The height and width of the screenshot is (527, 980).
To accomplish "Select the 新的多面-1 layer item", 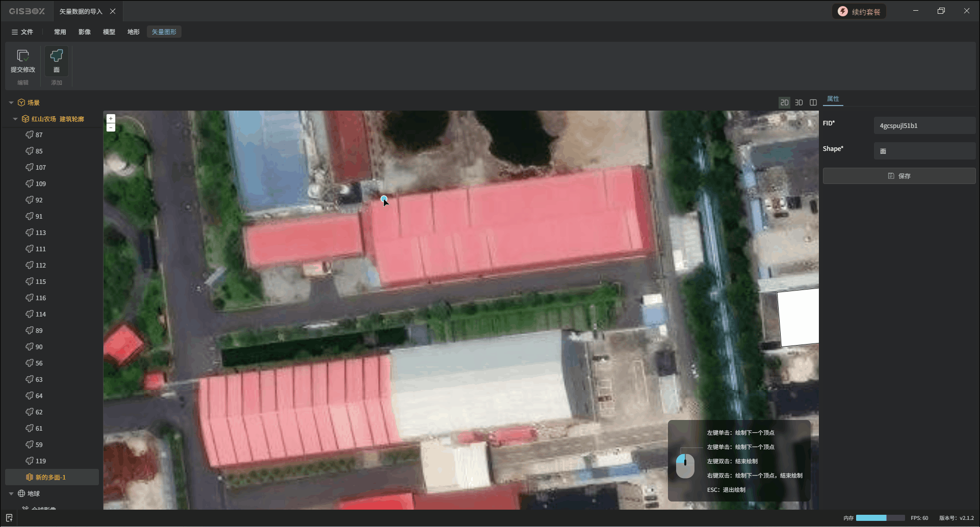I will pyautogui.click(x=50, y=478).
